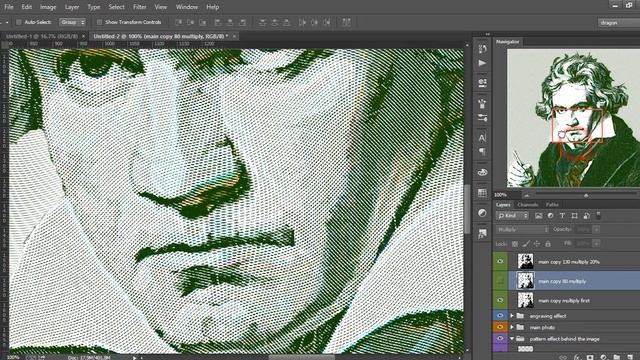Image resolution: width=640 pixels, height=360 pixels.
Task: Open the Multiply blend mode dropdown
Action: click(x=522, y=229)
